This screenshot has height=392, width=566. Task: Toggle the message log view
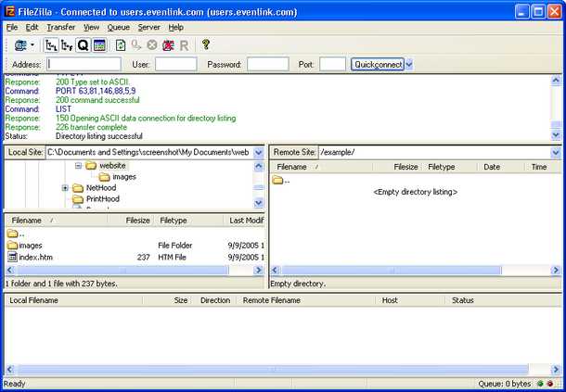(x=99, y=45)
